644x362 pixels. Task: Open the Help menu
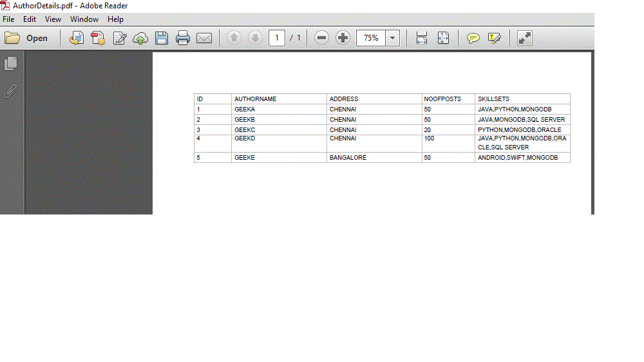point(115,19)
